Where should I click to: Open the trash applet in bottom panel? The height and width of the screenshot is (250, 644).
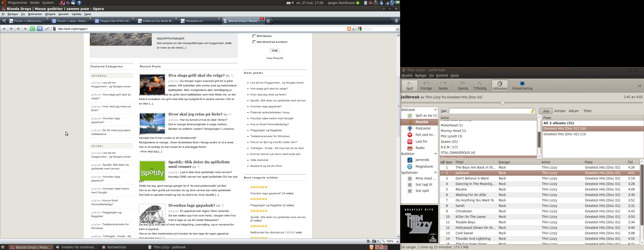click(x=371, y=247)
